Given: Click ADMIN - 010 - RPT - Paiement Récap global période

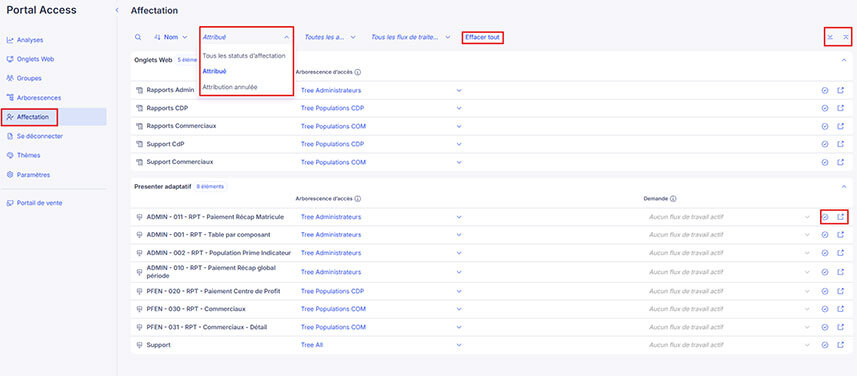Looking at the screenshot, I should [211, 272].
